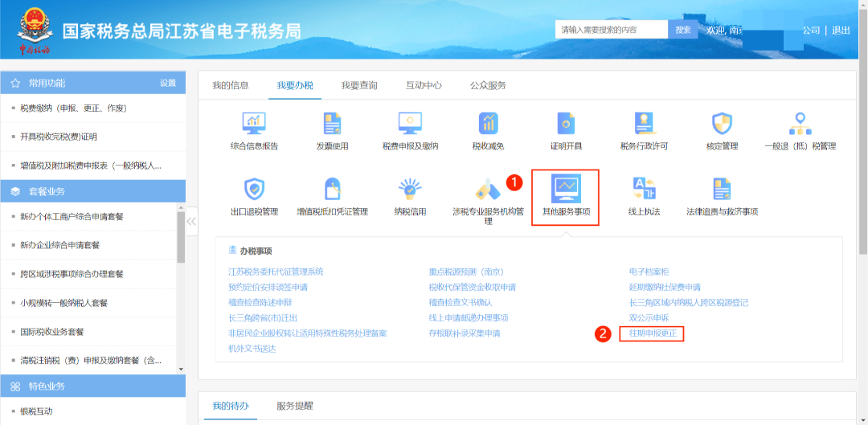
Task: Open the 往期申报更正 link
Action: pos(652,333)
